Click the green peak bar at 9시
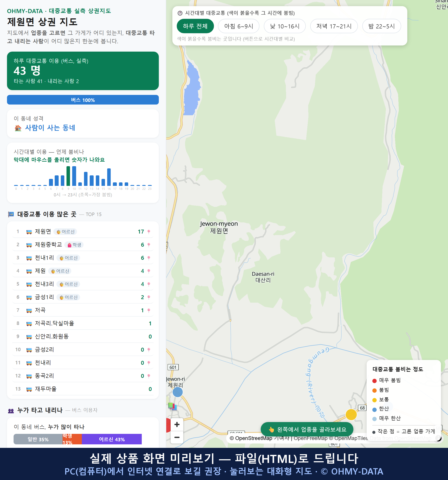448x480 pixels. click(x=68, y=176)
